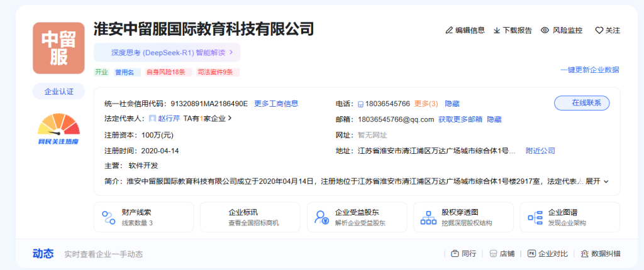
Task: Click the 财产线索 card icon
Action: click(109, 217)
